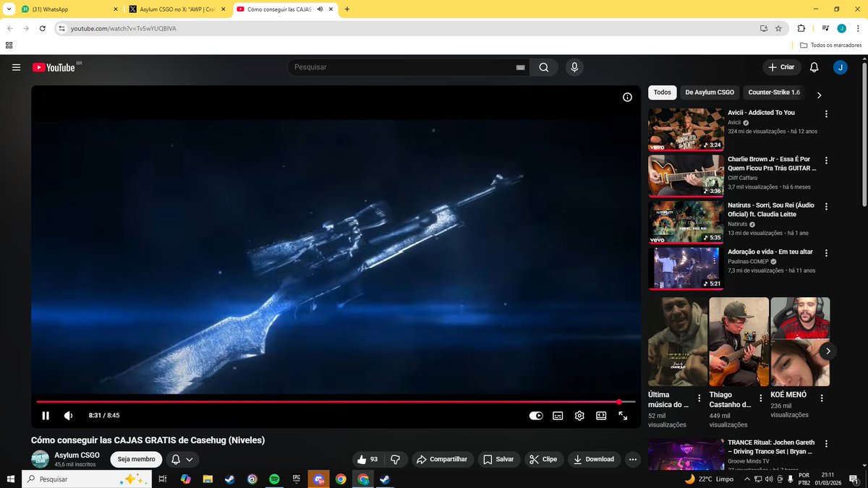The image size is (868, 488).
Task: Click the YouTube search input field
Action: point(401,67)
